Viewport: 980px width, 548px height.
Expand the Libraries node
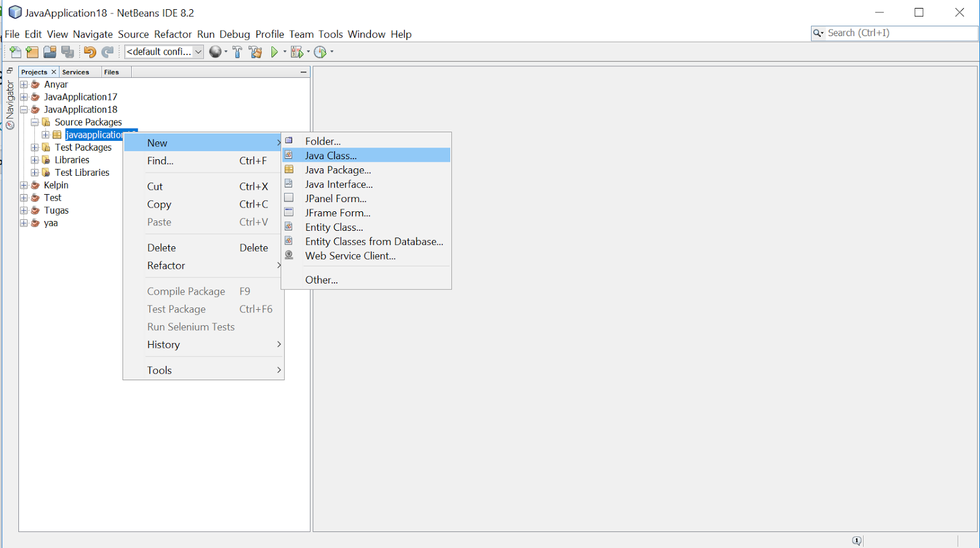coord(35,160)
